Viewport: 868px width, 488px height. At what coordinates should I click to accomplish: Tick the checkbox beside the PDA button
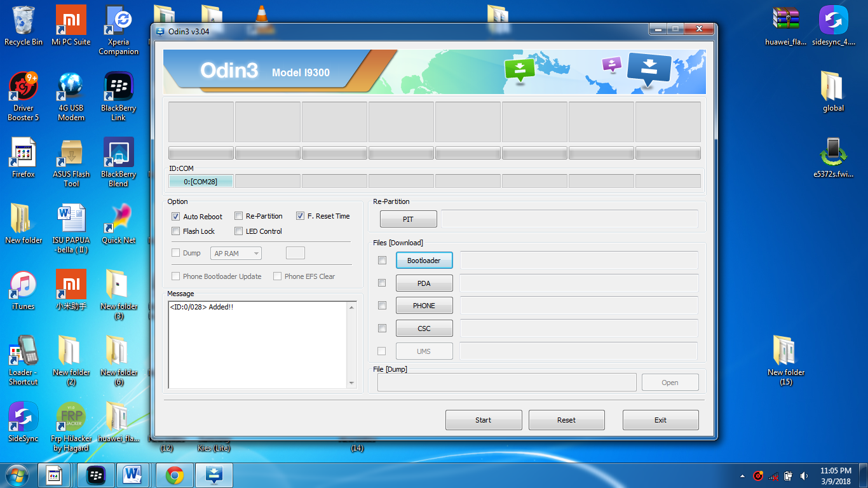coord(382,283)
